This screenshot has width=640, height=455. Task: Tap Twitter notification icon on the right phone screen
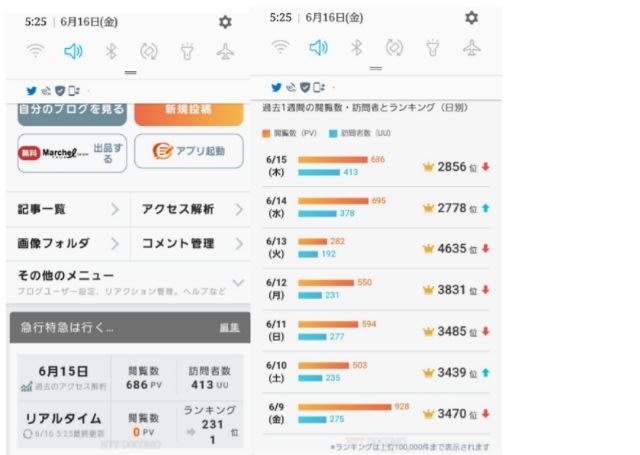[x=277, y=87]
